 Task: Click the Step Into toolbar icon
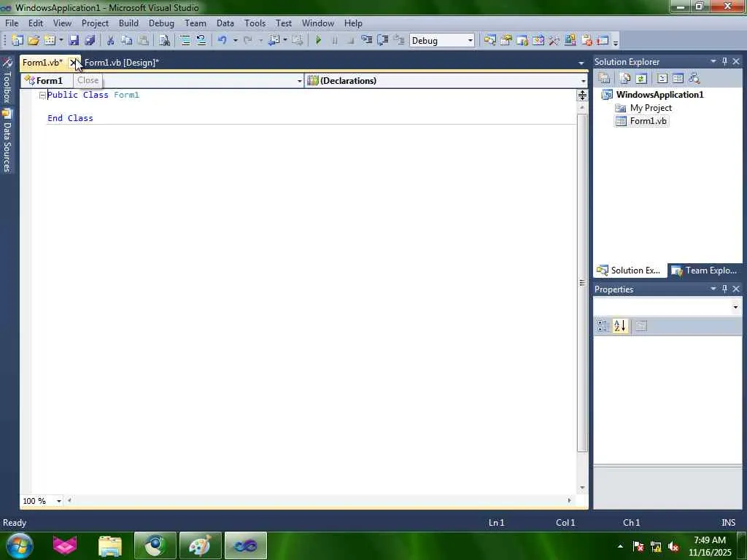pos(366,41)
